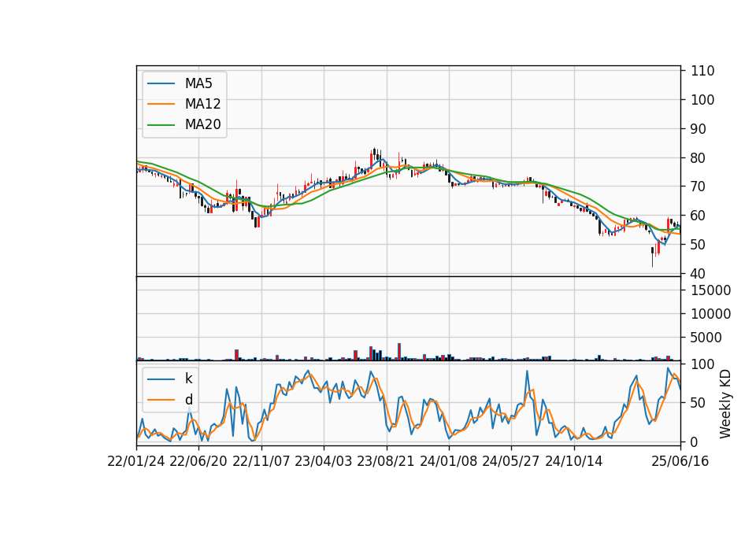Click the 25/06/16 date label
Screen dimensions: 756x543
tap(680, 461)
